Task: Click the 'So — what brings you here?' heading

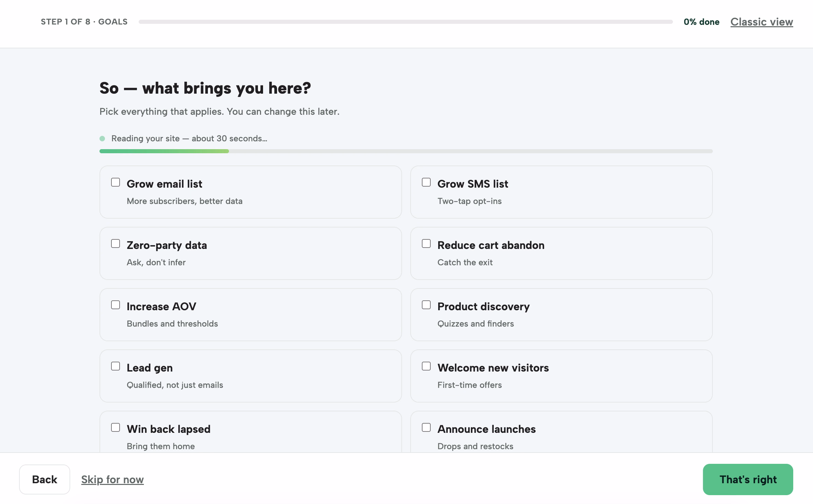Action: 205,88
